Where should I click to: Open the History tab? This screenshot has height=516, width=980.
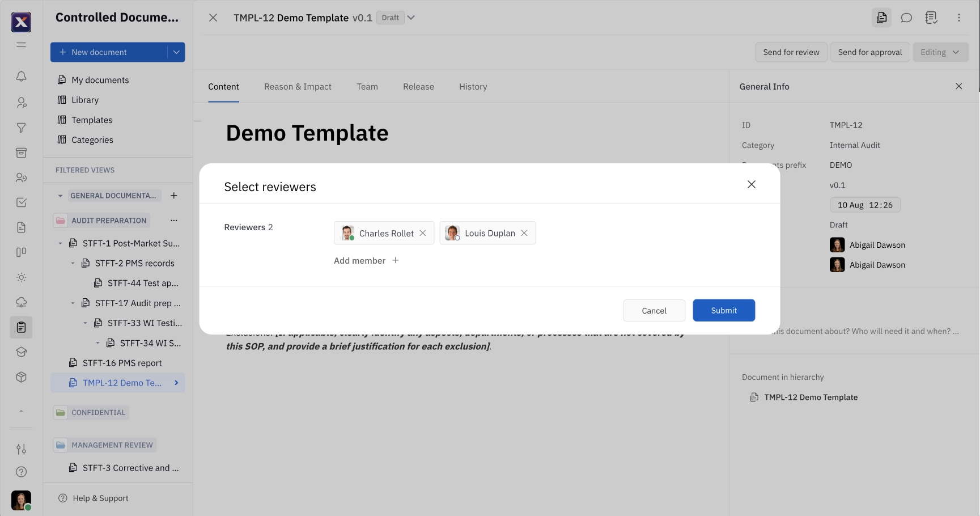coord(473,86)
